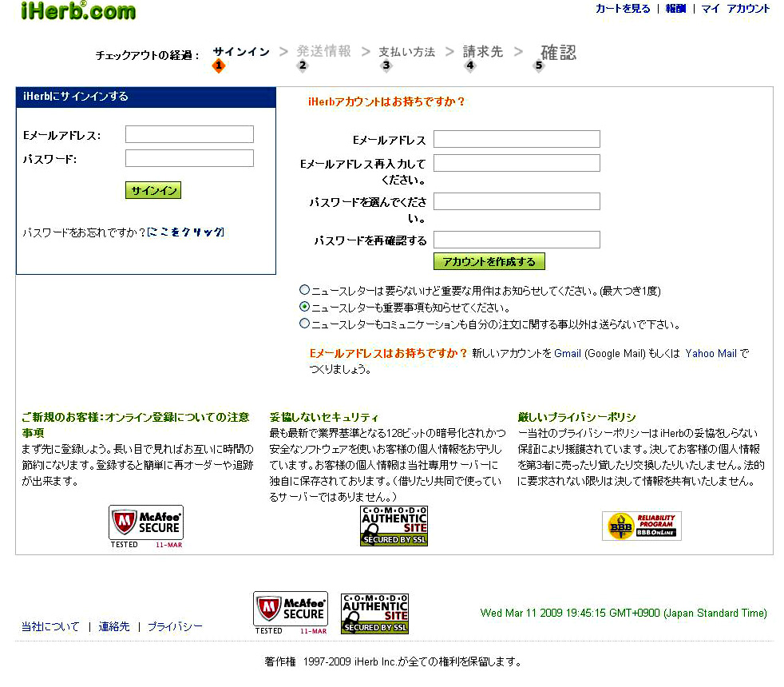The image size is (784, 687).
Task: Click the Wed Mar 11 2009 timestamp text
Action: (624, 613)
